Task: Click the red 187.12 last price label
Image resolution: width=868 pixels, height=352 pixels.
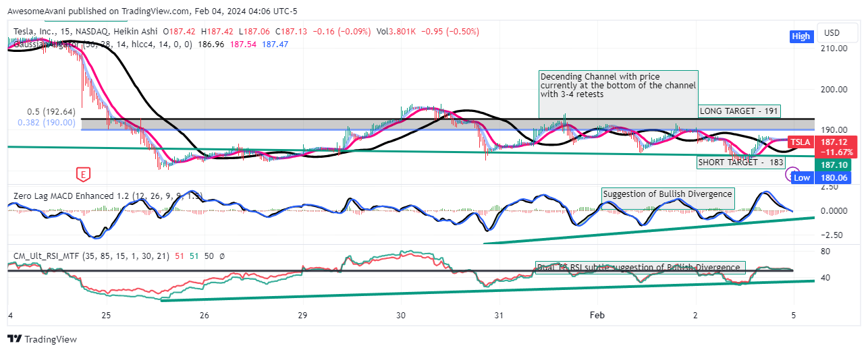Action: click(x=835, y=142)
